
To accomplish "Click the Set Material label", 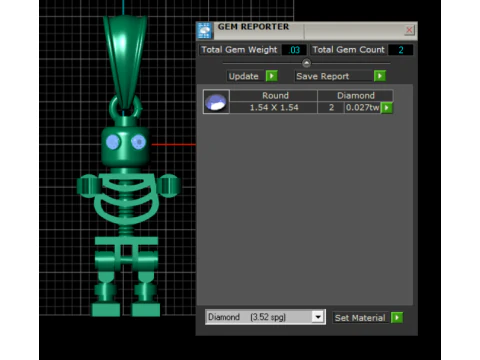I will tap(360, 318).
